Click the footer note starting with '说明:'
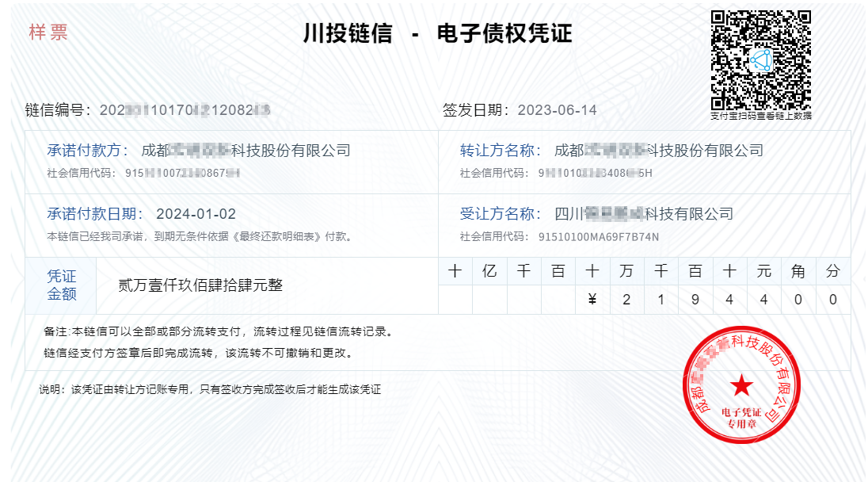This screenshot has width=868, height=482. (210, 389)
